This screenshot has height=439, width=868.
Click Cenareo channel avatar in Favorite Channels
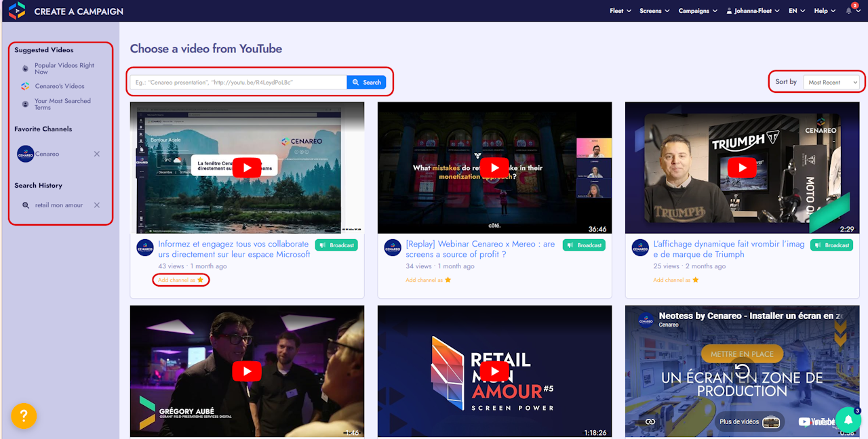[x=25, y=154]
